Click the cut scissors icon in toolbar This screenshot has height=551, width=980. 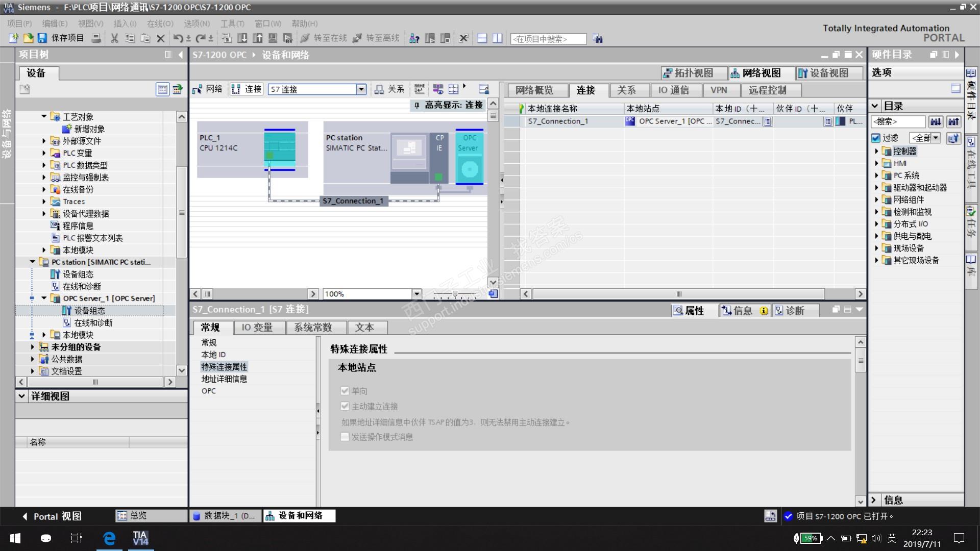114,38
